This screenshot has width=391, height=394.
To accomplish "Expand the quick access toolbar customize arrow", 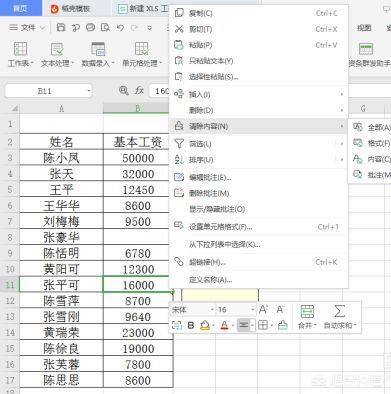I will 150,28.
